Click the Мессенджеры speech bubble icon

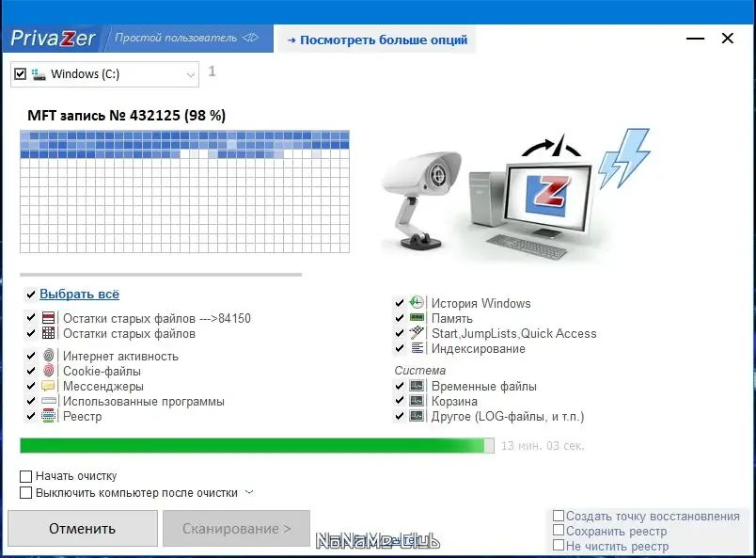[x=48, y=386]
